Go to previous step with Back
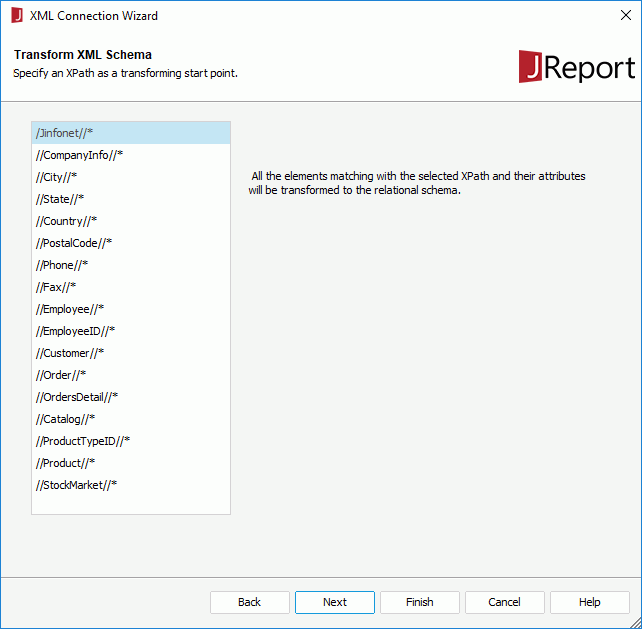The height and width of the screenshot is (629, 642). [x=250, y=602]
